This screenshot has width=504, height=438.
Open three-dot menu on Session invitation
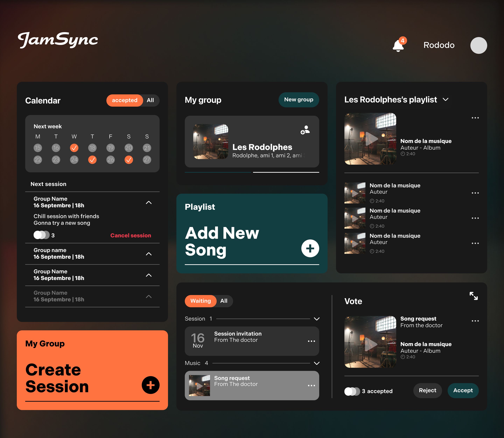(x=311, y=341)
